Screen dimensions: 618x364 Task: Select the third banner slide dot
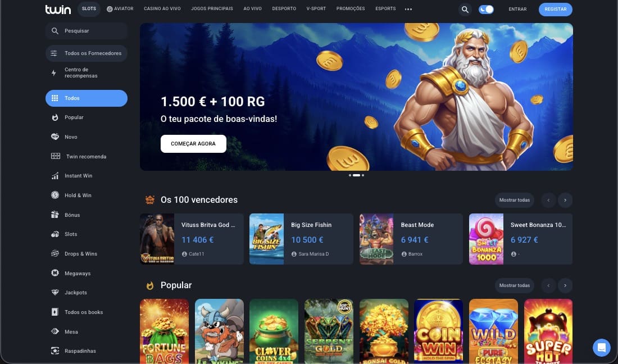(363, 175)
